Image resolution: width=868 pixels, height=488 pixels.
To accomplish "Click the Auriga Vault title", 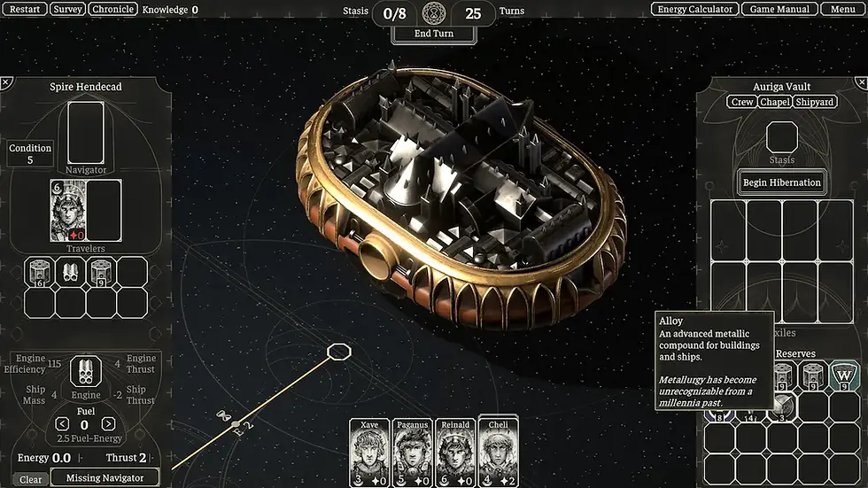I will point(781,87).
